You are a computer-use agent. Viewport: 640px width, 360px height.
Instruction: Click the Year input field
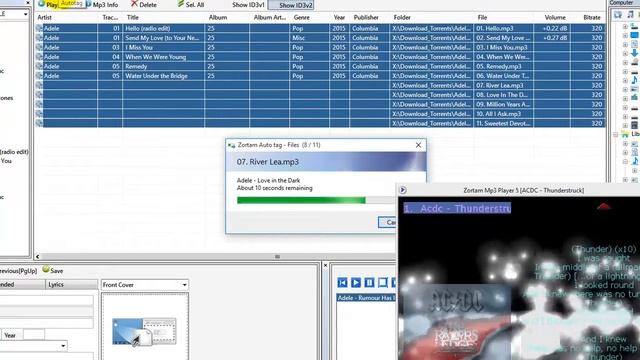tap(34, 335)
